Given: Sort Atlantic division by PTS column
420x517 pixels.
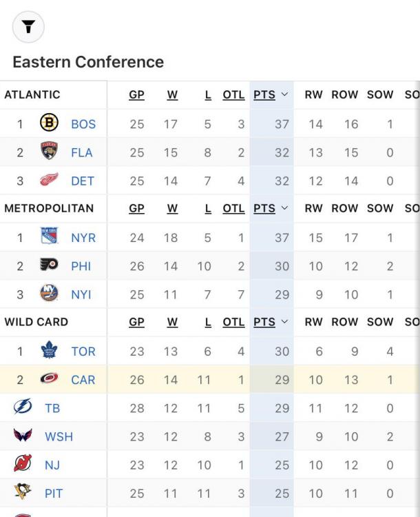Looking at the screenshot, I should [x=269, y=95].
